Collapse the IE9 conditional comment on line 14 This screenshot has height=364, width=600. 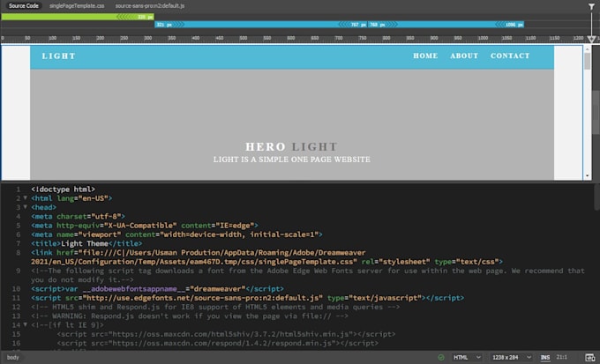pos(26,324)
